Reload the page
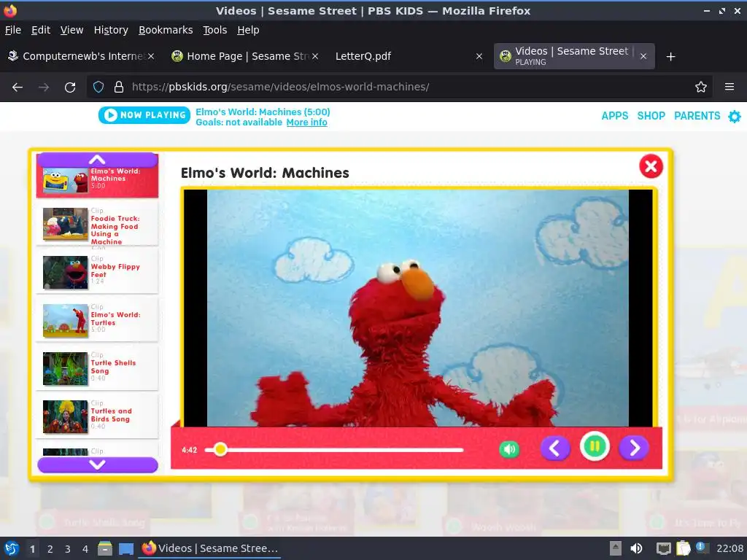 coord(70,87)
